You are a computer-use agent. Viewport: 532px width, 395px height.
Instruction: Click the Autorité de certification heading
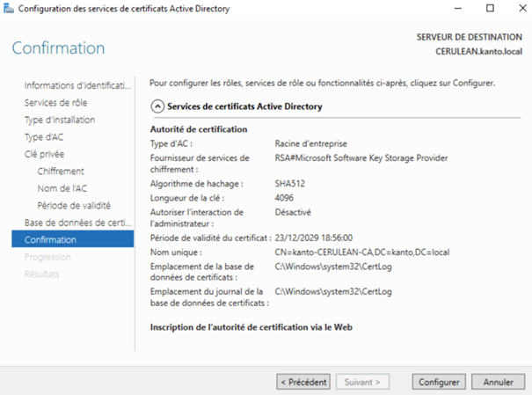199,129
